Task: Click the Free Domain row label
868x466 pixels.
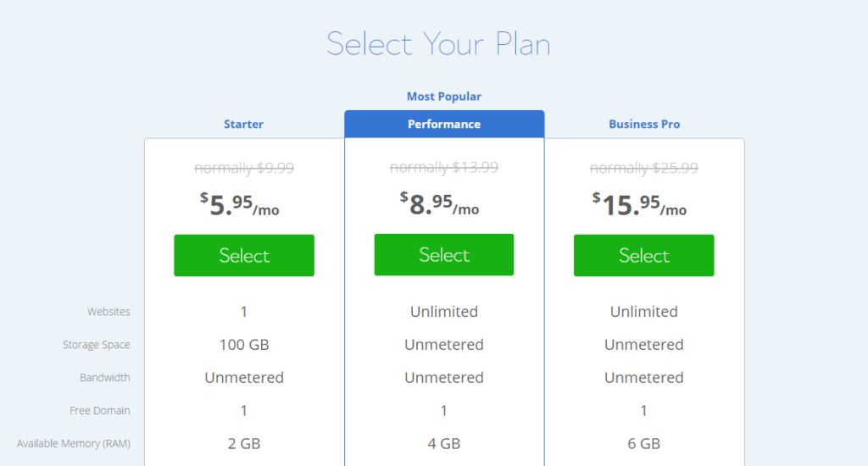Action: (x=100, y=411)
